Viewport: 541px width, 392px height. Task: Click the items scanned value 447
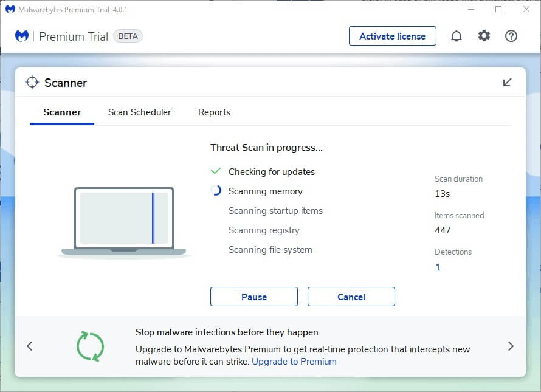point(443,230)
